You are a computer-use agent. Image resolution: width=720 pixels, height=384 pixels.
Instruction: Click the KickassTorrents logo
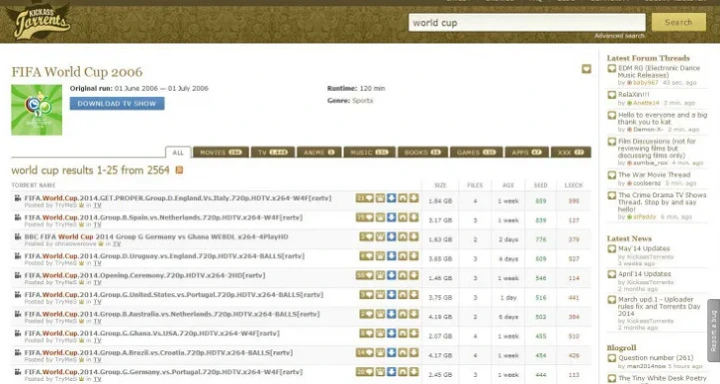tap(42, 22)
